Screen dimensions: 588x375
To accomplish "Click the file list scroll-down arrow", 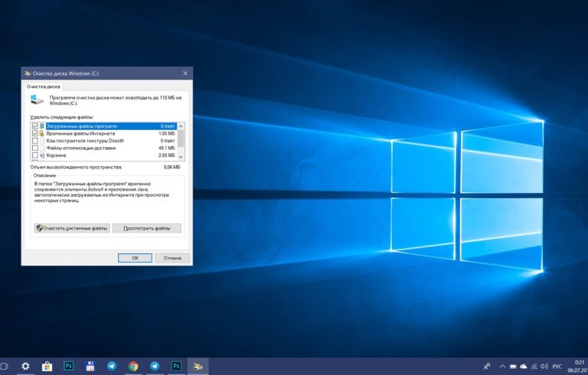I will tap(181, 157).
